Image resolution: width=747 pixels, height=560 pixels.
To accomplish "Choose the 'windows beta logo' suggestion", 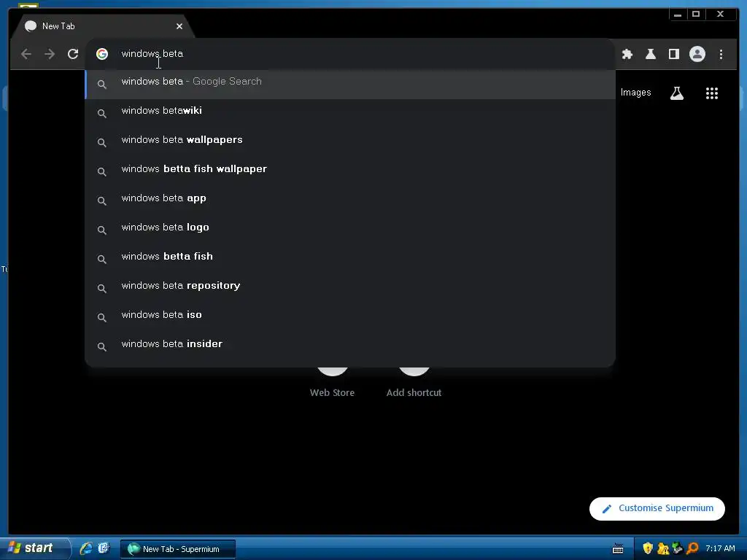I will coord(350,230).
